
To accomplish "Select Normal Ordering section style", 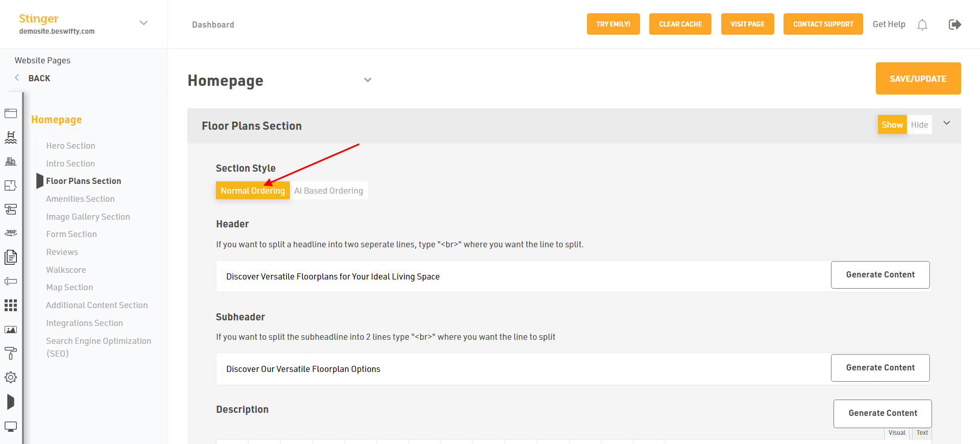I will click(x=253, y=191).
